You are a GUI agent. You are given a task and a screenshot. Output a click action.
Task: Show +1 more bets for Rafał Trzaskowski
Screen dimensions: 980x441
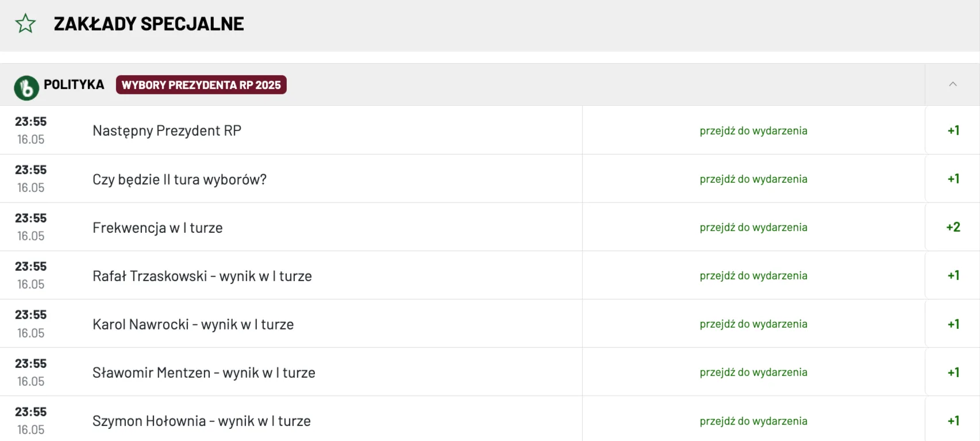953,275
